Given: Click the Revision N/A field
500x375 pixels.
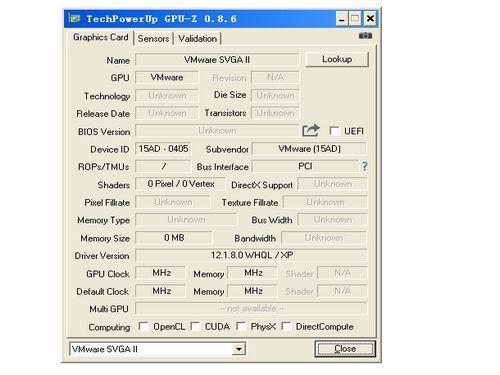Looking at the screenshot, I should tap(275, 77).
